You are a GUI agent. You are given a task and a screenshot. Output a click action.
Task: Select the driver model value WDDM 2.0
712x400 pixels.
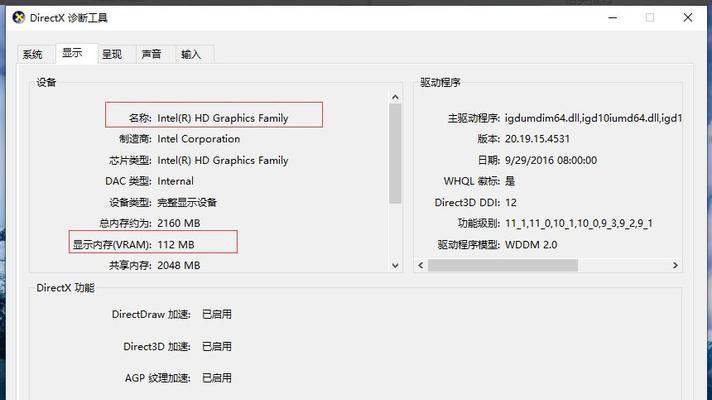pos(531,245)
